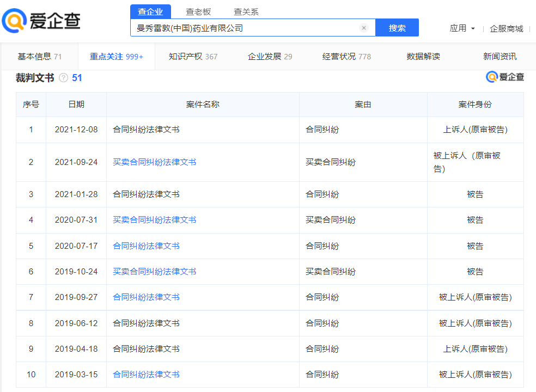
Task: Switch to the 查老板 search tab
Action: pos(198,11)
